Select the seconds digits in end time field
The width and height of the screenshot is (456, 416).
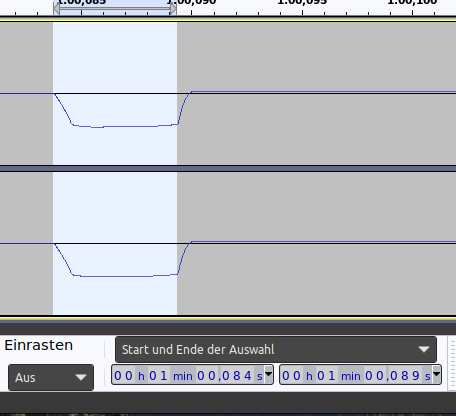[374, 376]
